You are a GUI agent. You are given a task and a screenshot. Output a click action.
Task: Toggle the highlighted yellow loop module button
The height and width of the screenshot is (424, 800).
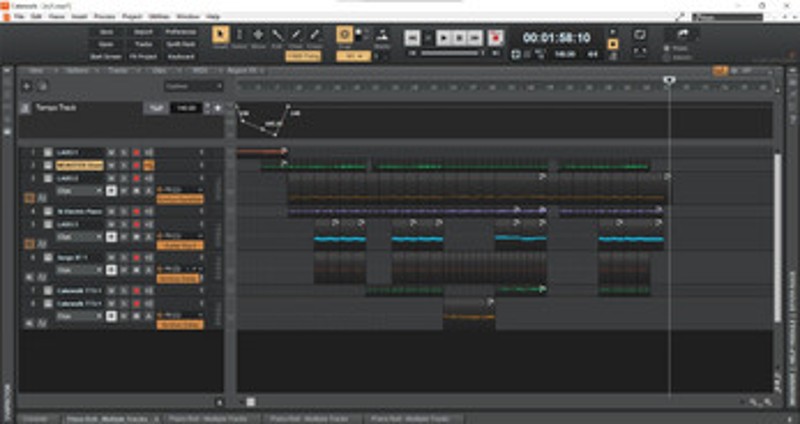click(x=613, y=44)
